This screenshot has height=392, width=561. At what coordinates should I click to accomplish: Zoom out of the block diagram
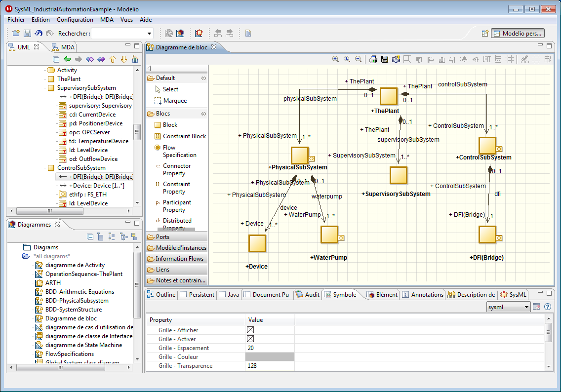pos(358,59)
